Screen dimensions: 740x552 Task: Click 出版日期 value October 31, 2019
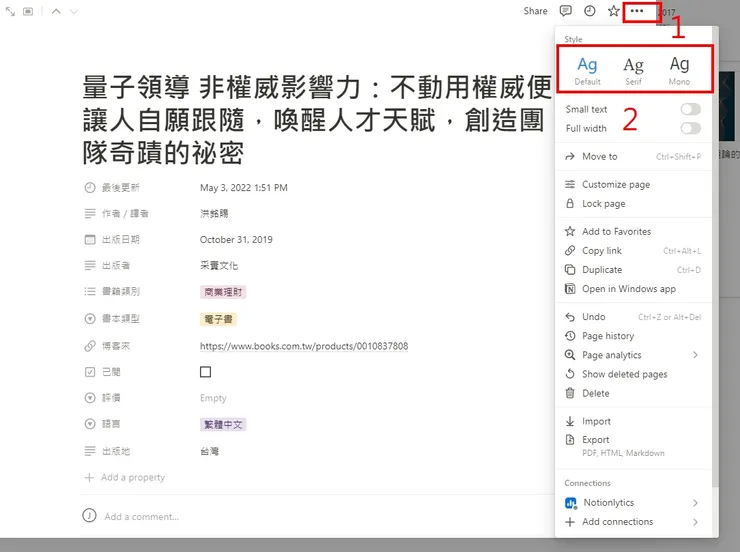click(236, 240)
